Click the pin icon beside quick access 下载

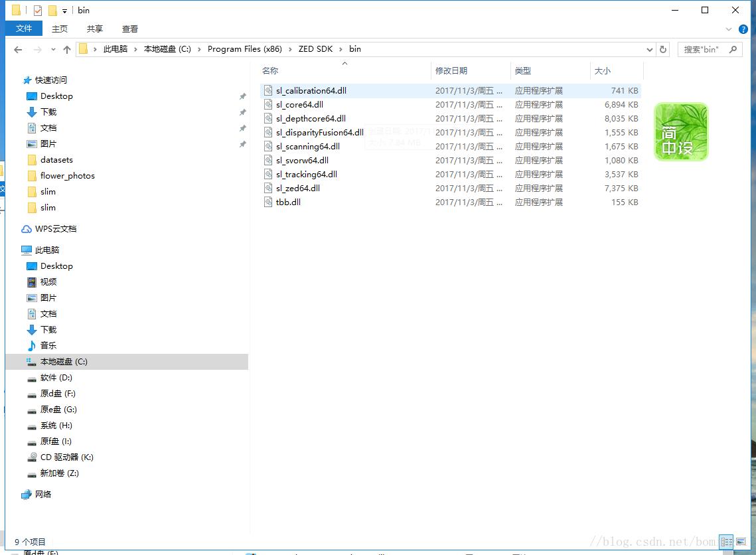[x=242, y=112]
